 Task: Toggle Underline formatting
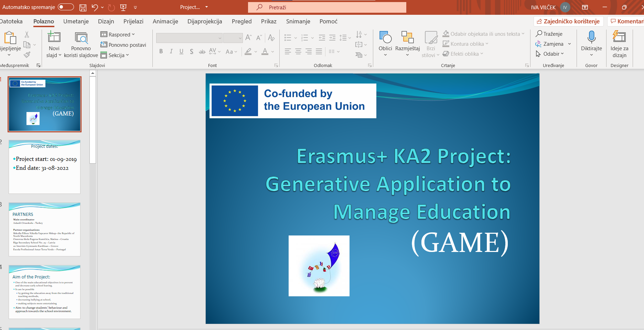(x=181, y=52)
